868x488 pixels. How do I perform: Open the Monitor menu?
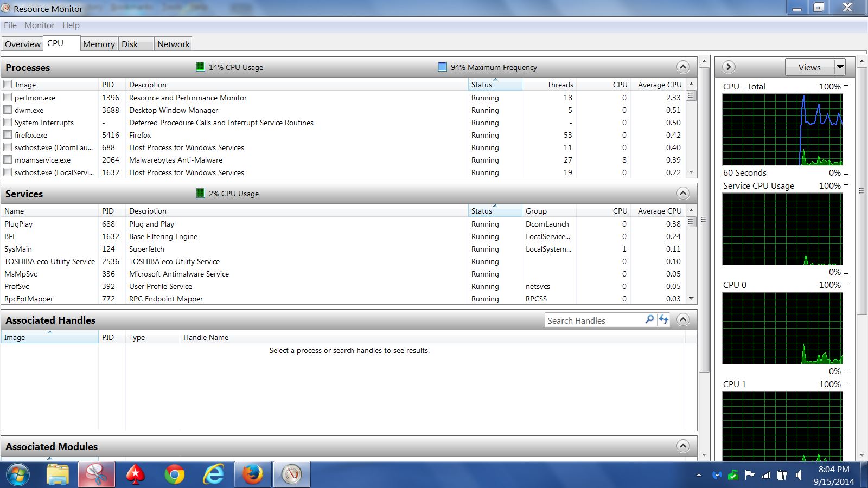(x=40, y=25)
